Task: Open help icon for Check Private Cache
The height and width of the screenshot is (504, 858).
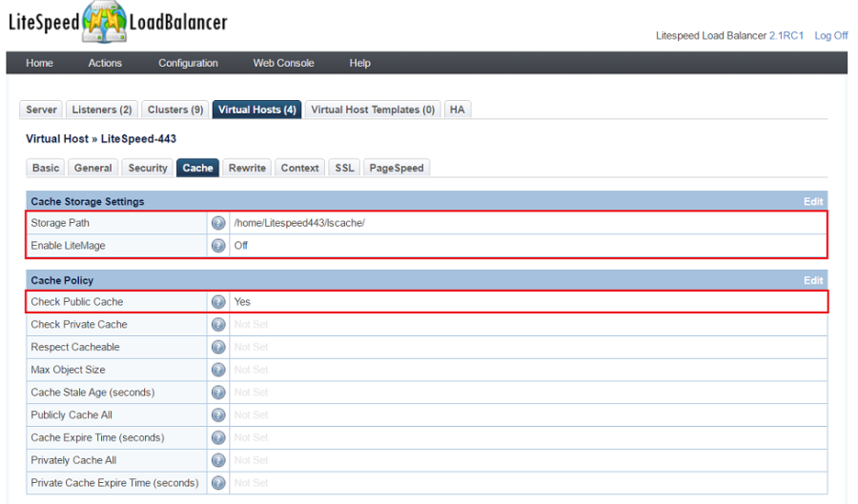Action: click(218, 324)
